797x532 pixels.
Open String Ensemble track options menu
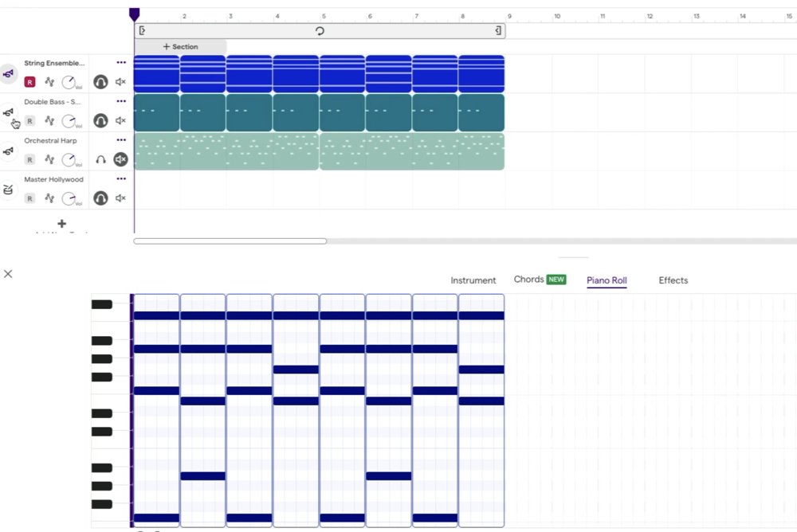[121, 62]
